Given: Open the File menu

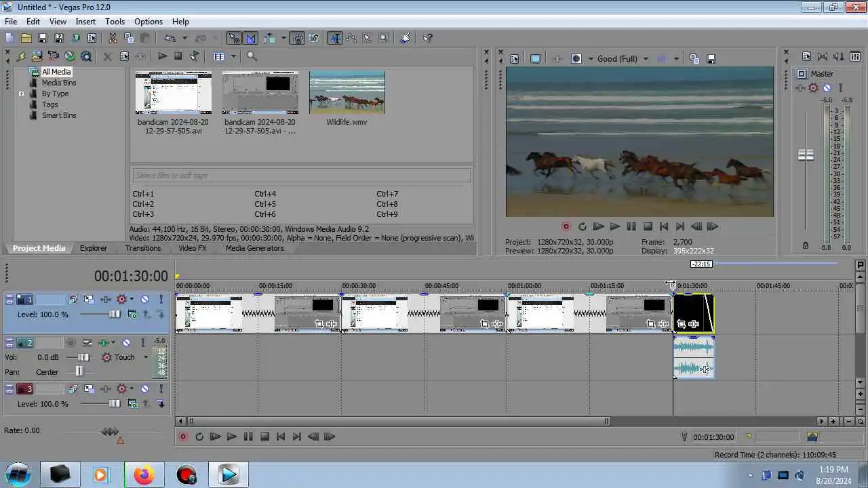Looking at the screenshot, I should click(11, 22).
